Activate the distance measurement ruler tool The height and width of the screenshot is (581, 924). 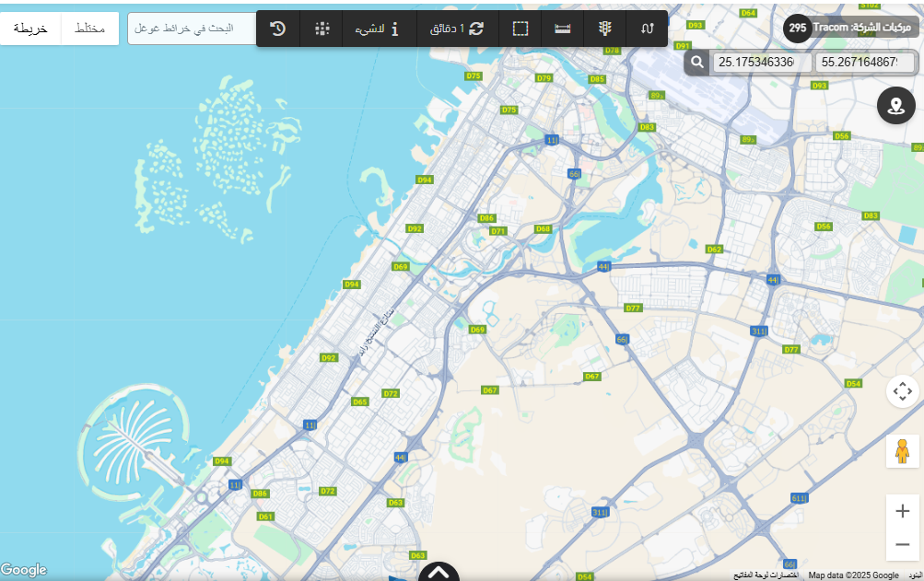(x=562, y=29)
